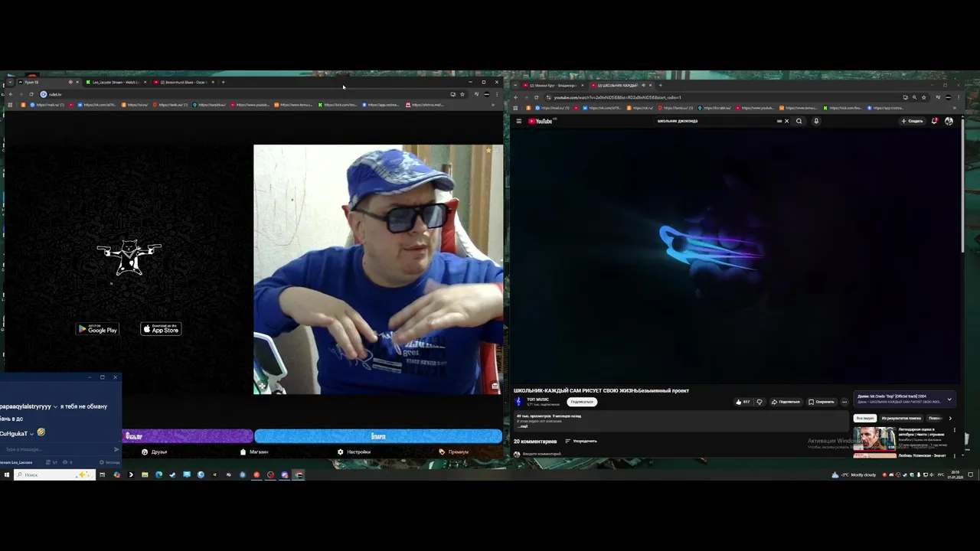Open the Друзья tab in roulette app
980x551 pixels.
154,452
